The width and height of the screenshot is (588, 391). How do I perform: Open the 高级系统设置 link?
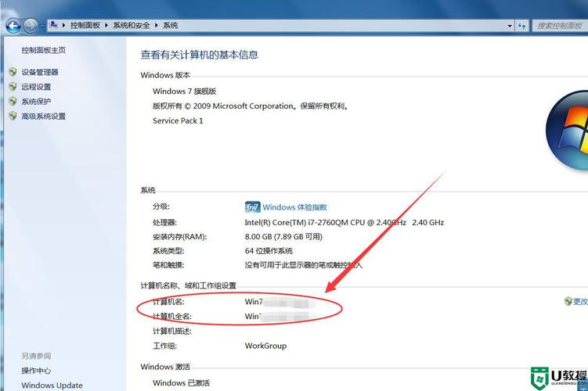[44, 116]
